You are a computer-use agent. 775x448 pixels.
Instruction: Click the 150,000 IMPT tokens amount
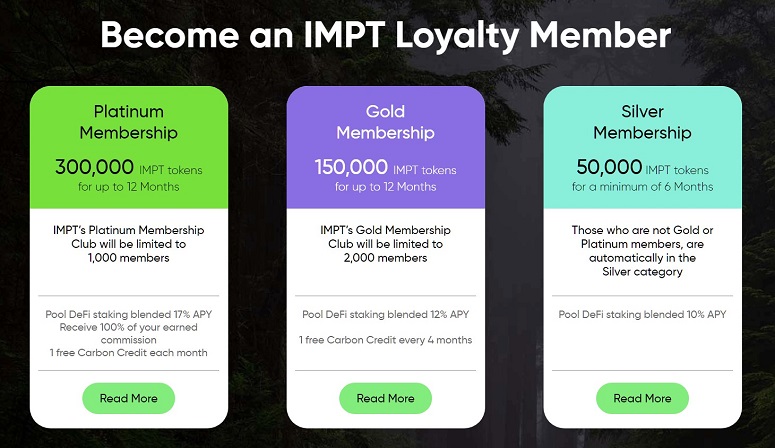(386, 168)
